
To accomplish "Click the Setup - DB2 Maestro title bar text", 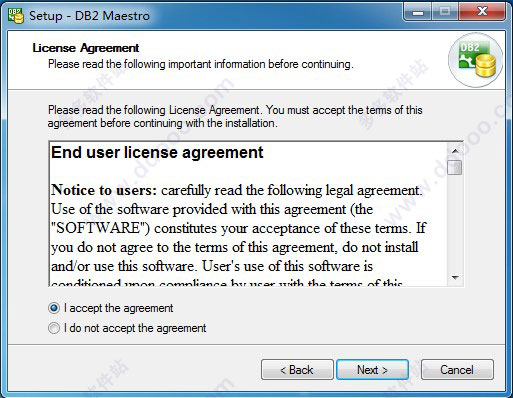I will point(89,16).
